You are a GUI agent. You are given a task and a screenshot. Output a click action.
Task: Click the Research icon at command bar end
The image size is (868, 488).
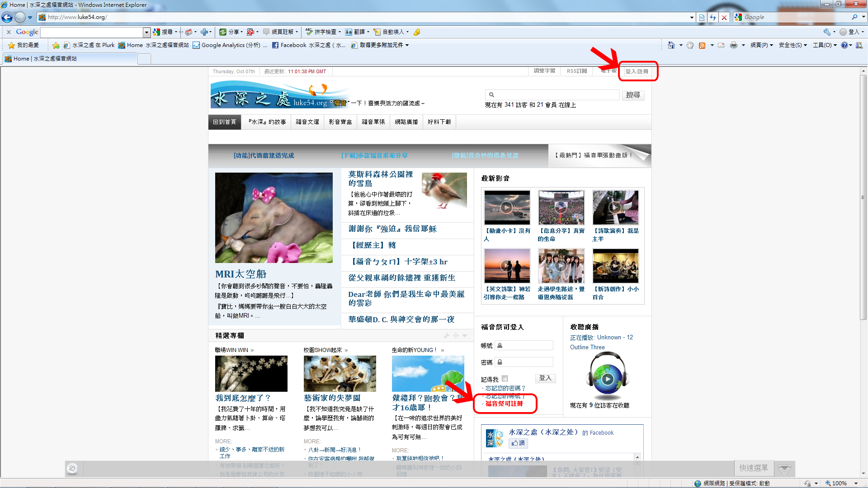(x=859, y=45)
